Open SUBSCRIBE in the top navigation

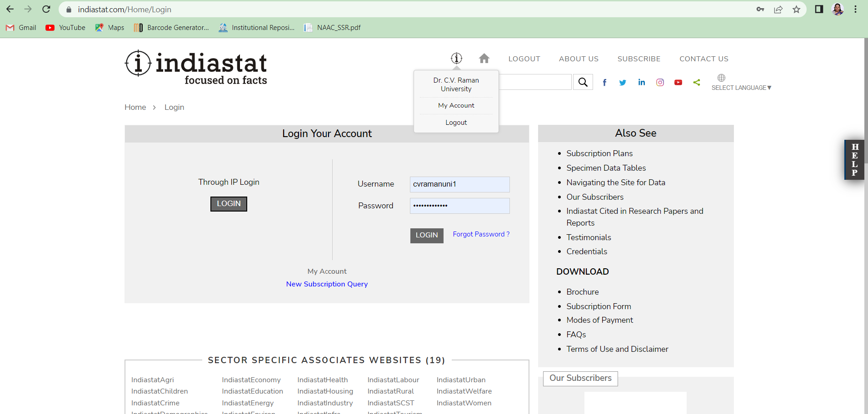click(639, 59)
